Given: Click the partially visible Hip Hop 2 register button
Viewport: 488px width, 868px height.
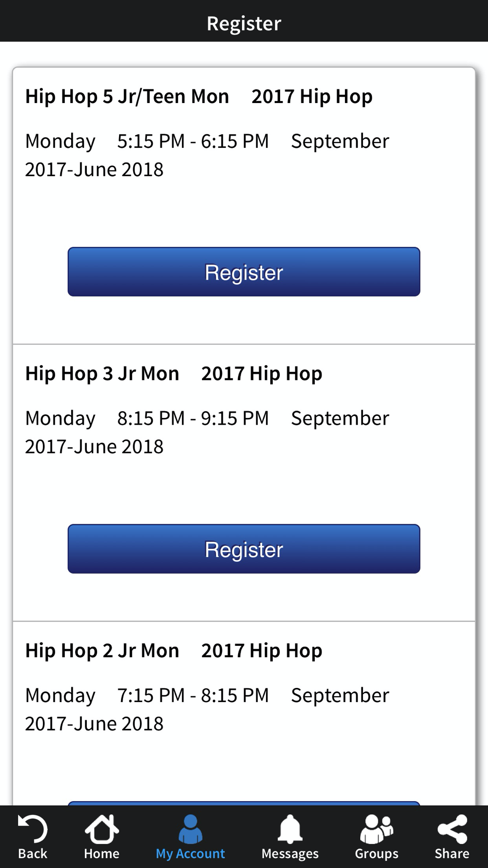Looking at the screenshot, I should (244, 803).
